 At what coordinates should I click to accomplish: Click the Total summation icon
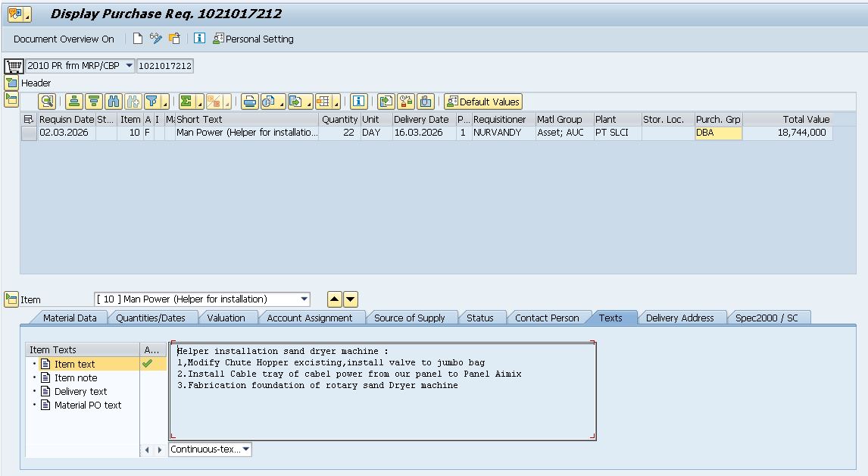click(x=186, y=102)
